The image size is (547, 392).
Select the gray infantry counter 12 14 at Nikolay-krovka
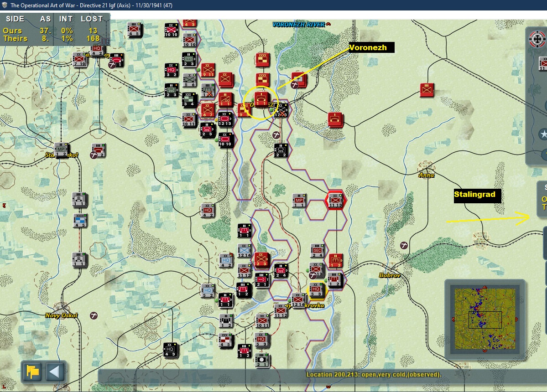(298, 300)
